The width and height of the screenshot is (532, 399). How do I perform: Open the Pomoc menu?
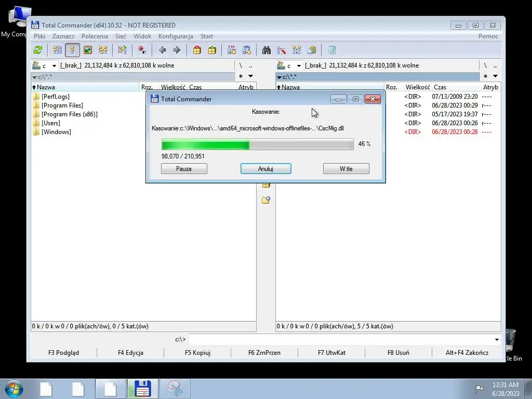(488, 36)
